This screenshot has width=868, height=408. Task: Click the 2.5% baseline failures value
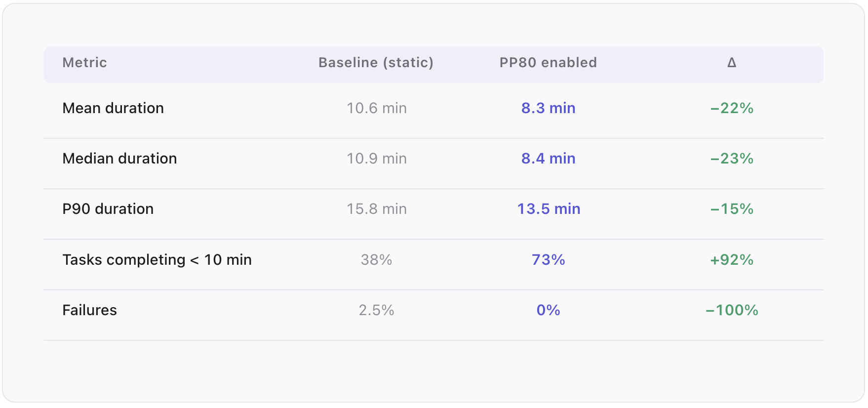376,310
